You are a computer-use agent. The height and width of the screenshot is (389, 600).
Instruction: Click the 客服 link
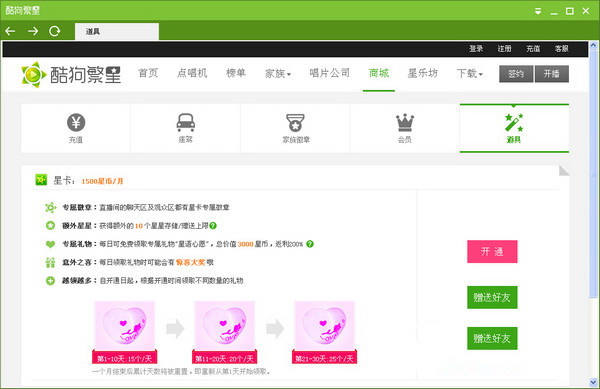point(561,49)
